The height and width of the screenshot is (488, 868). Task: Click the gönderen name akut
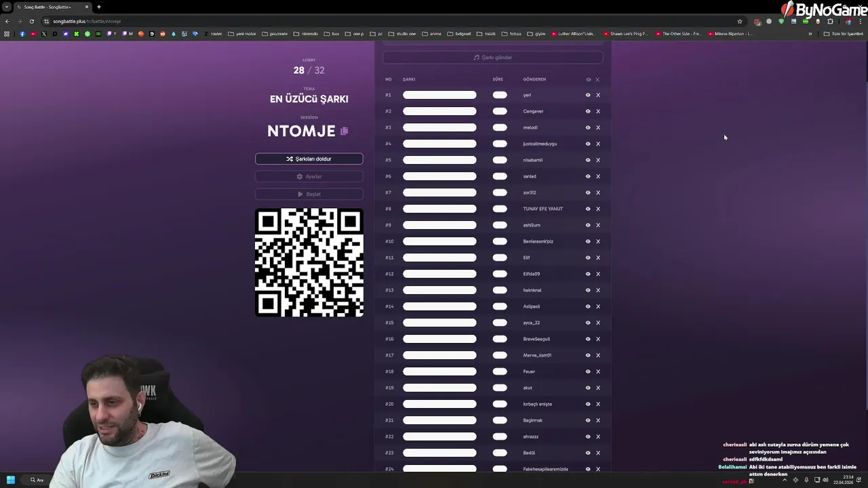click(x=528, y=388)
